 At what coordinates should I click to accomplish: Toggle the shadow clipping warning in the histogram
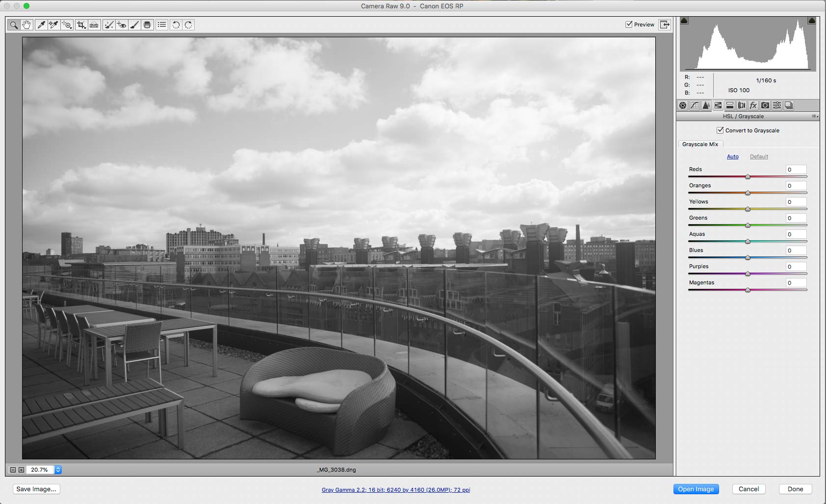tap(684, 21)
